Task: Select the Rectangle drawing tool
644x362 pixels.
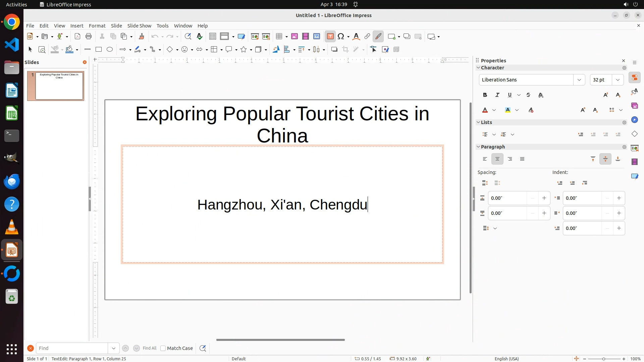Action: pos(99,50)
